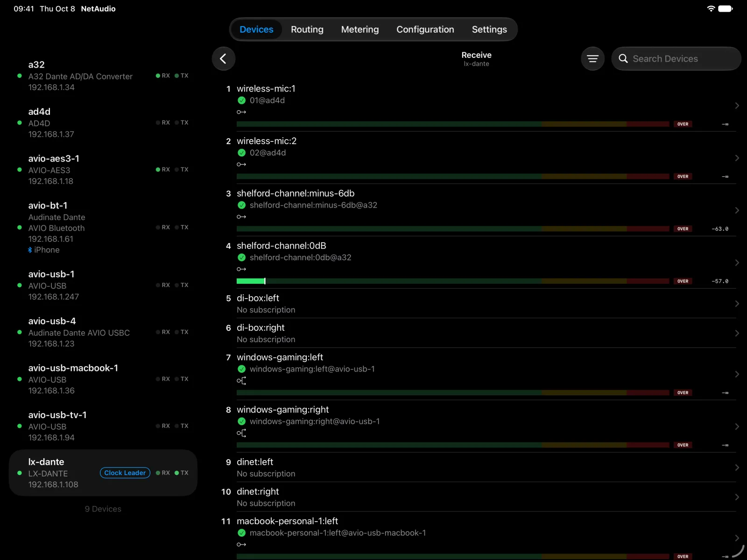Click unicast flow icon under wireless-mic:1
Image resolution: width=747 pixels, height=560 pixels.
click(241, 112)
